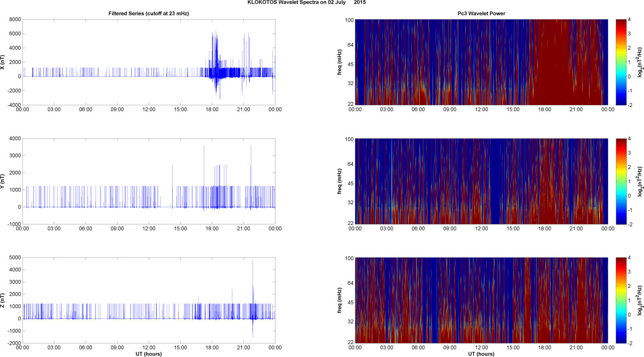Click the bottom Z-component wavelet spectrogram

click(481, 300)
